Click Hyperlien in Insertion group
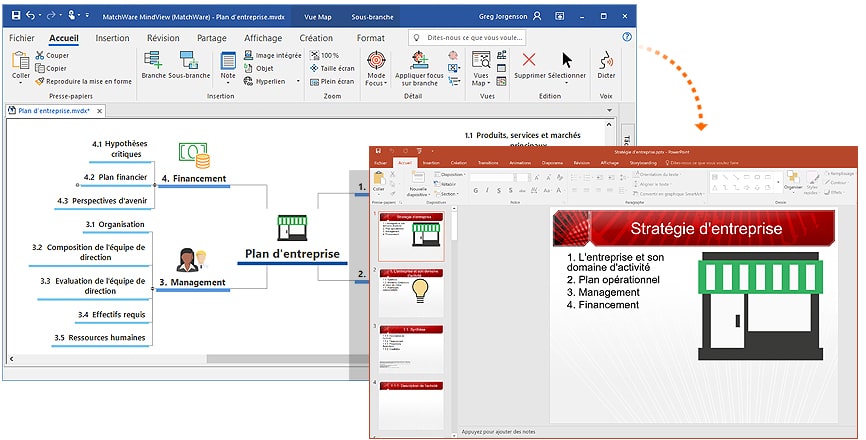866x440 pixels. pyautogui.click(x=265, y=81)
